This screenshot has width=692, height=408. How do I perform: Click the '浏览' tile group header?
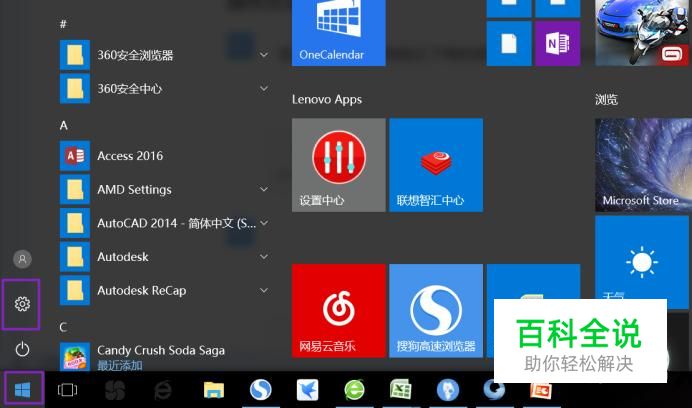(606, 99)
